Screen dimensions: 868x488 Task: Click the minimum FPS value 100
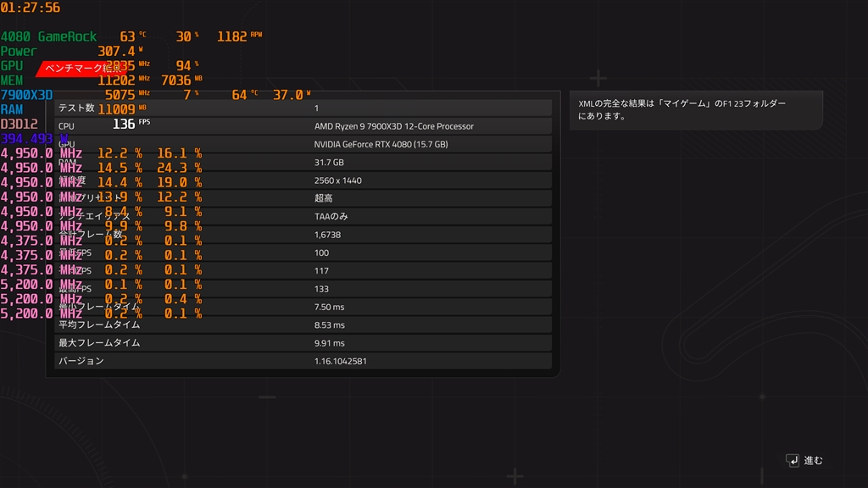tap(321, 252)
